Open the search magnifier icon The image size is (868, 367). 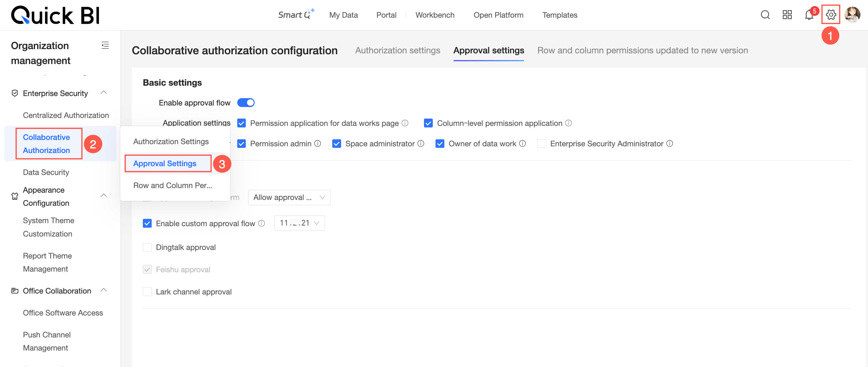[765, 15]
